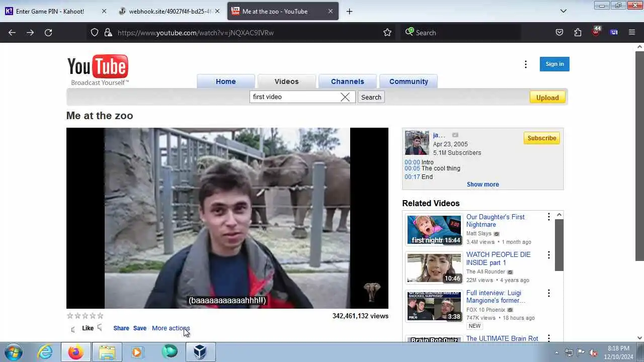The height and width of the screenshot is (362, 644).
Task: Close the Me at the zoo tab
Action: (x=331, y=11)
